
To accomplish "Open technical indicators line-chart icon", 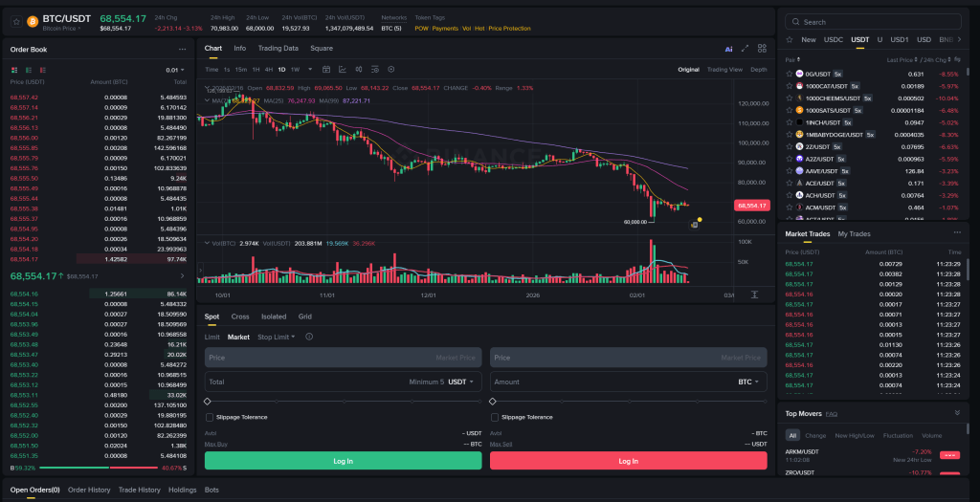I will tap(343, 69).
